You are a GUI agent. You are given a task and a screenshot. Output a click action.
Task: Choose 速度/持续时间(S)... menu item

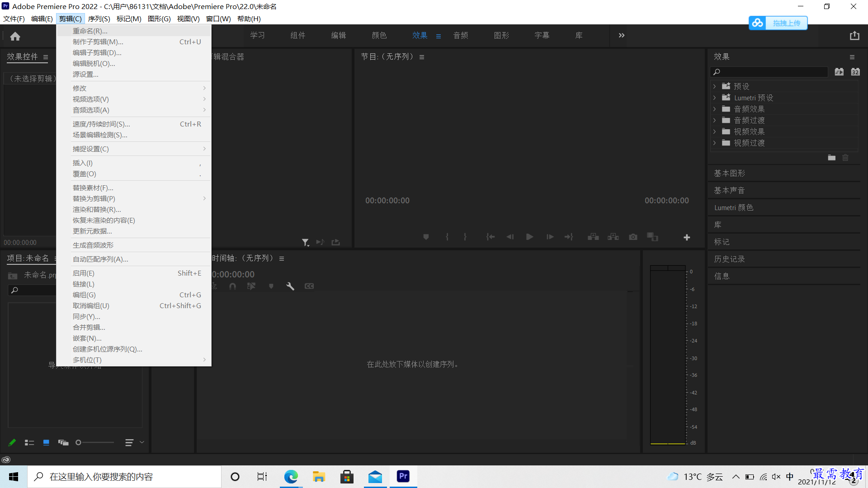point(134,124)
